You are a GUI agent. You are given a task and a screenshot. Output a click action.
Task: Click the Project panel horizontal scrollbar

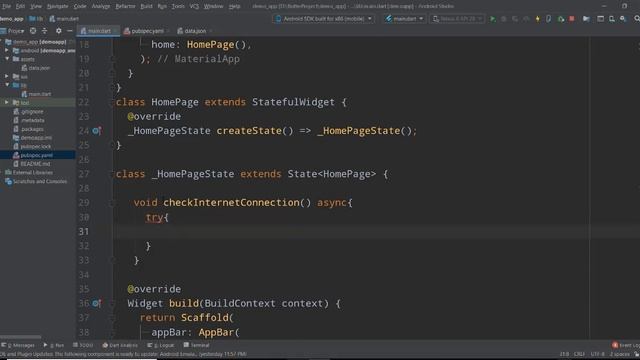pos(21,337)
